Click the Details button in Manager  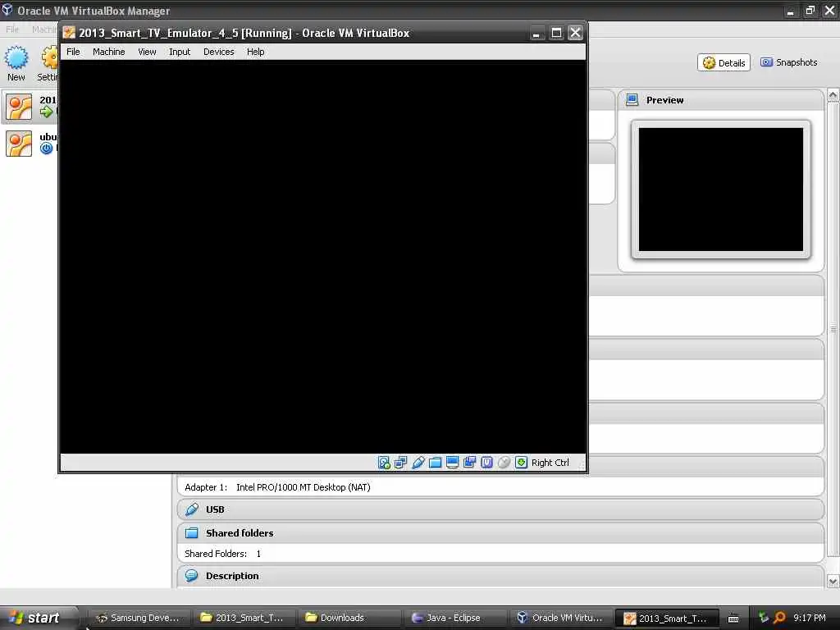724,62
